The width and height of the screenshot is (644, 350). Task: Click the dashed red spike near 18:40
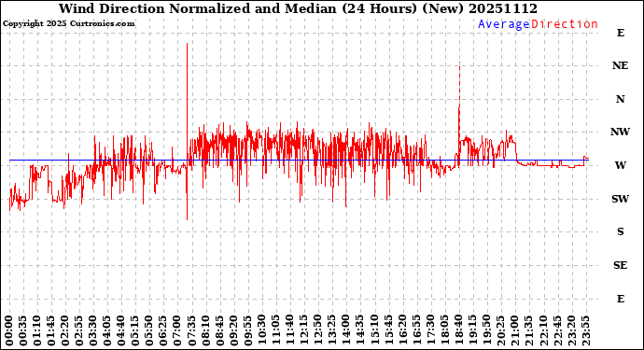459,84
